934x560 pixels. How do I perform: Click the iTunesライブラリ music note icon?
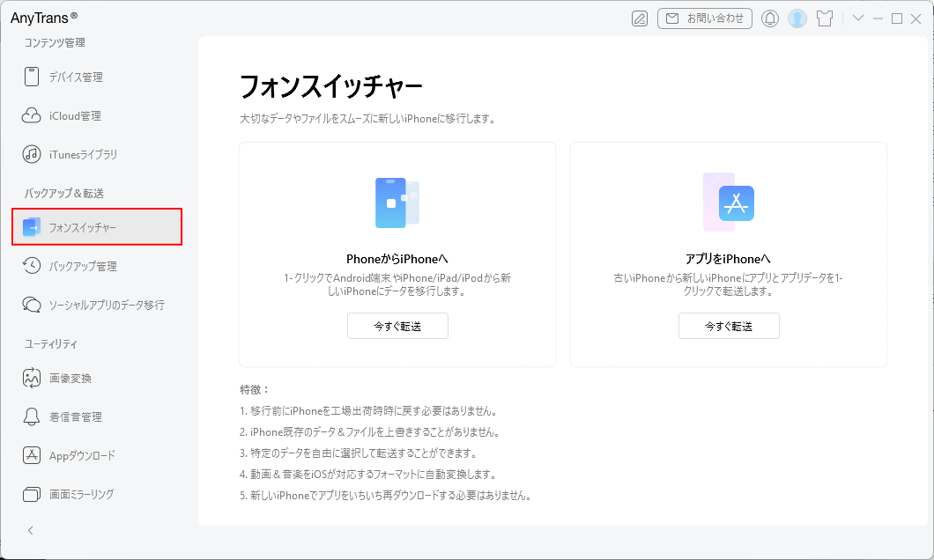pyautogui.click(x=32, y=154)
